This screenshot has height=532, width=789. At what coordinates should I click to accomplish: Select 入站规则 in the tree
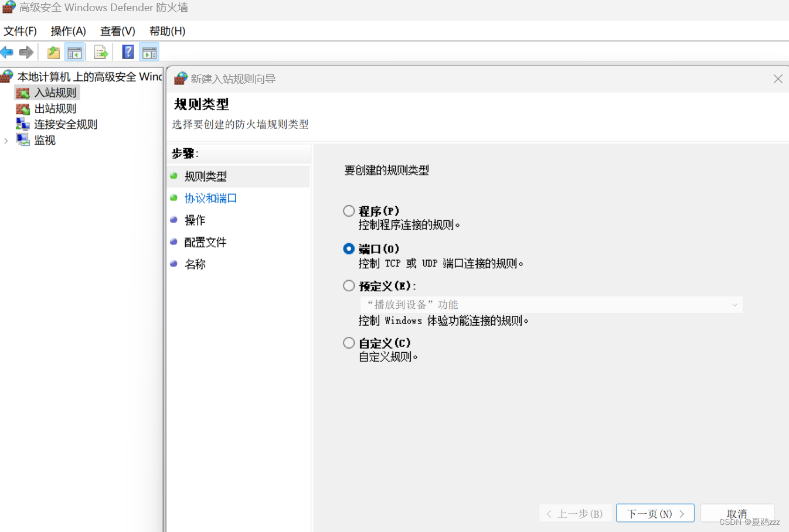[x=55, y=93]
